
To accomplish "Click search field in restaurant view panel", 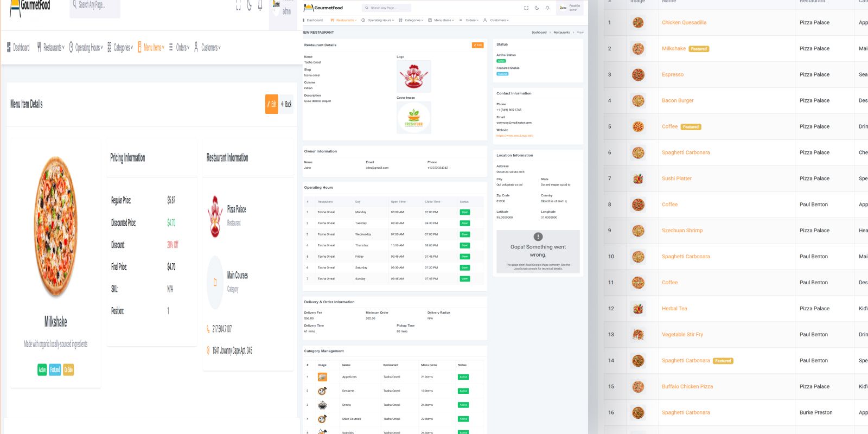I will [387, 8].
